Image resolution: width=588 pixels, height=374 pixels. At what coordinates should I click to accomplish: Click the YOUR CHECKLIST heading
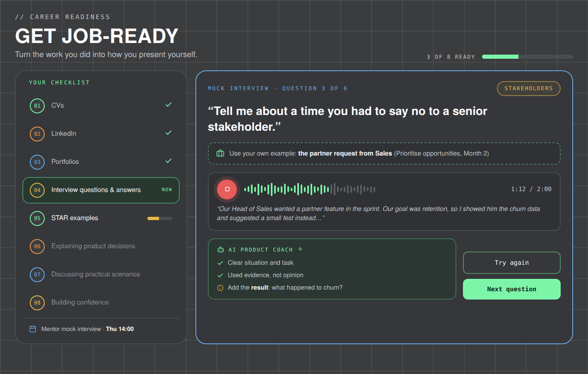point(59,83)
